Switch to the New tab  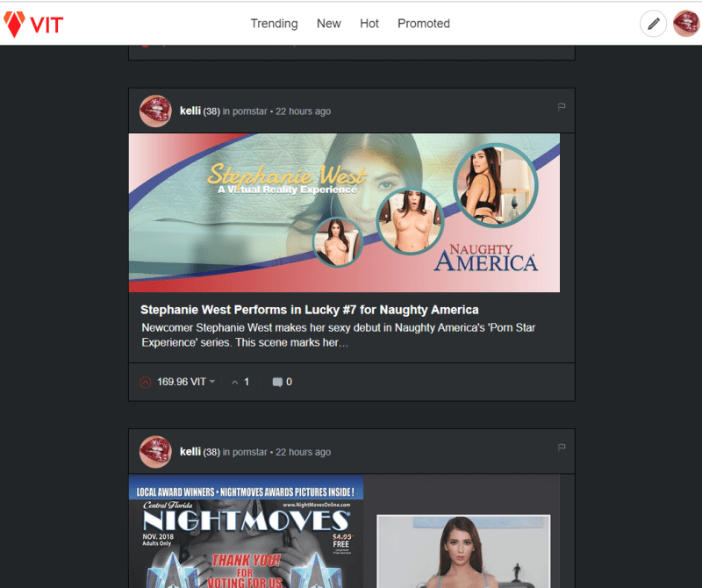(328, 24)
